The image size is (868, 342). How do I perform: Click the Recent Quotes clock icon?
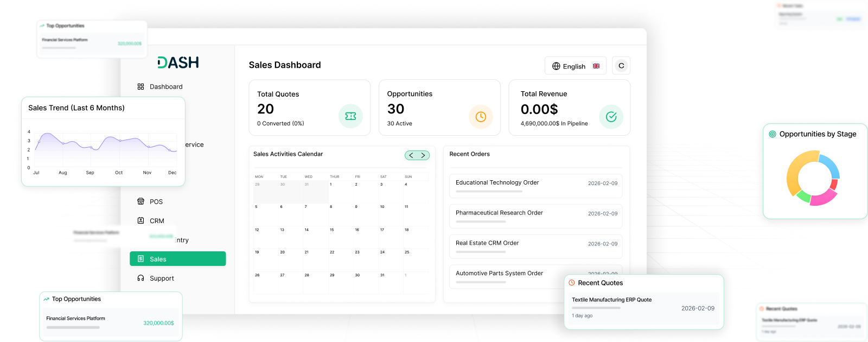coord(572,283)
